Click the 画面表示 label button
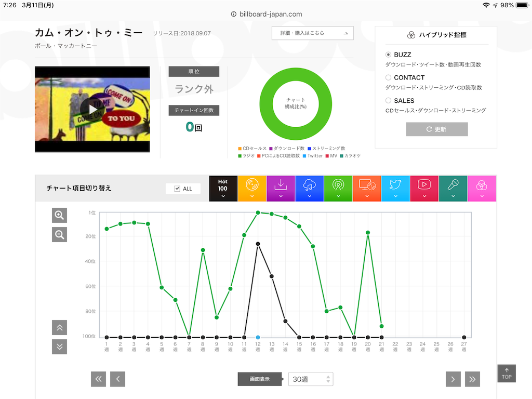Image resolution: width=532 pixels, height=399 pixels. [x=260, y=379]
